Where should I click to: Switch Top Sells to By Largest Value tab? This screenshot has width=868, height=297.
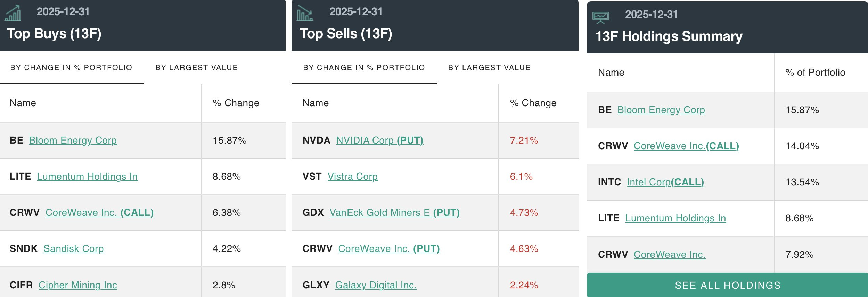489,67
